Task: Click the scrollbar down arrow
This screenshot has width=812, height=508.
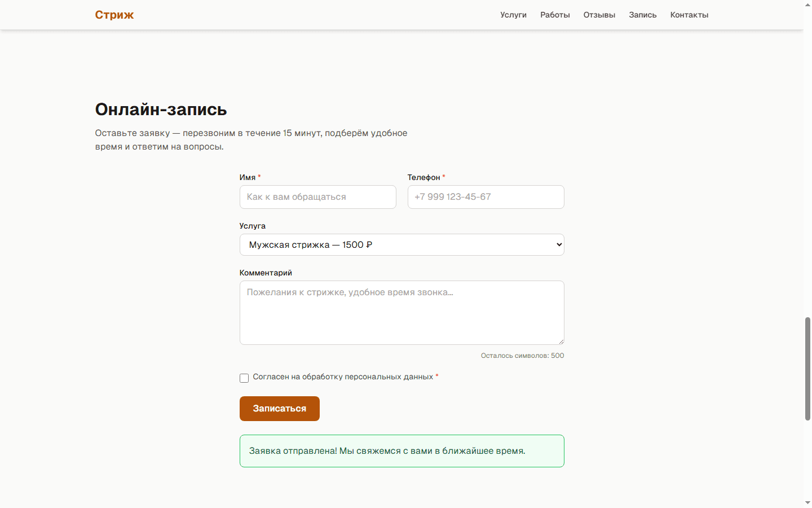Action: [807, 503]
